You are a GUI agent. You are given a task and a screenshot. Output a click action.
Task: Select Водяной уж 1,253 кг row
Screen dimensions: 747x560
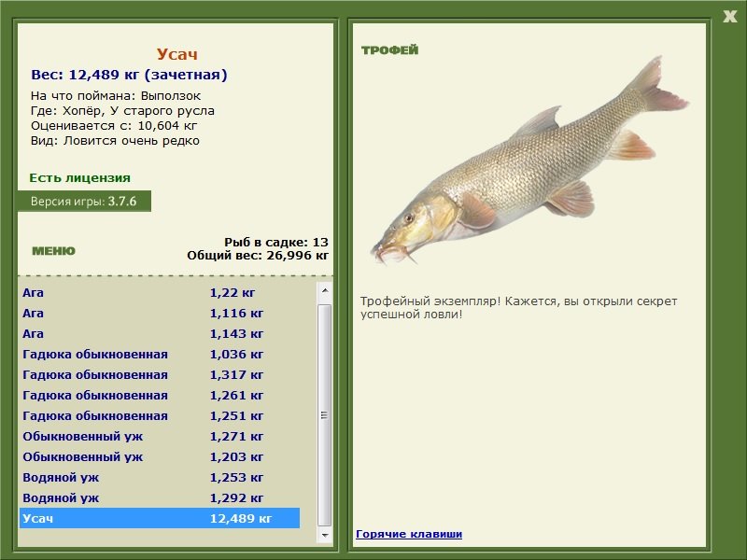pos(160,477)
